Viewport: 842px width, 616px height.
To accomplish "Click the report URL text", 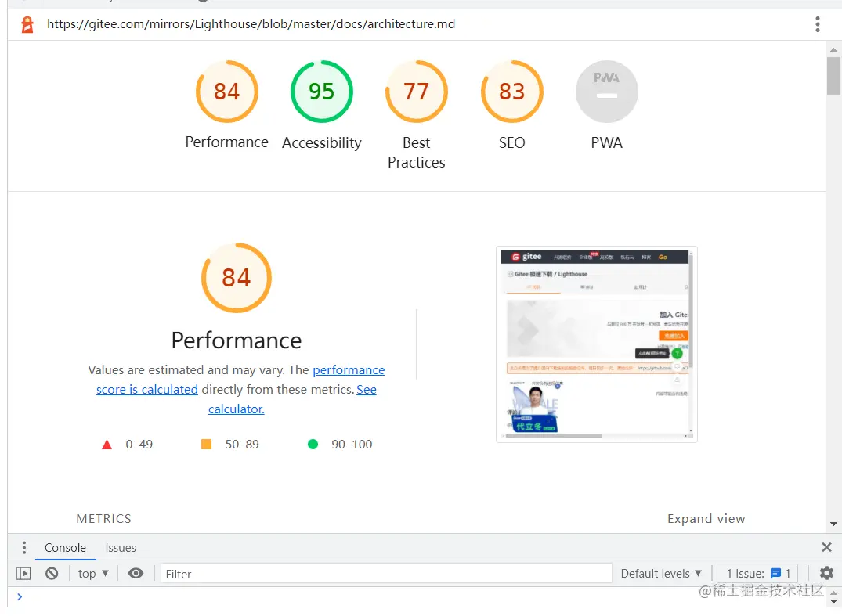I will 251,24.
